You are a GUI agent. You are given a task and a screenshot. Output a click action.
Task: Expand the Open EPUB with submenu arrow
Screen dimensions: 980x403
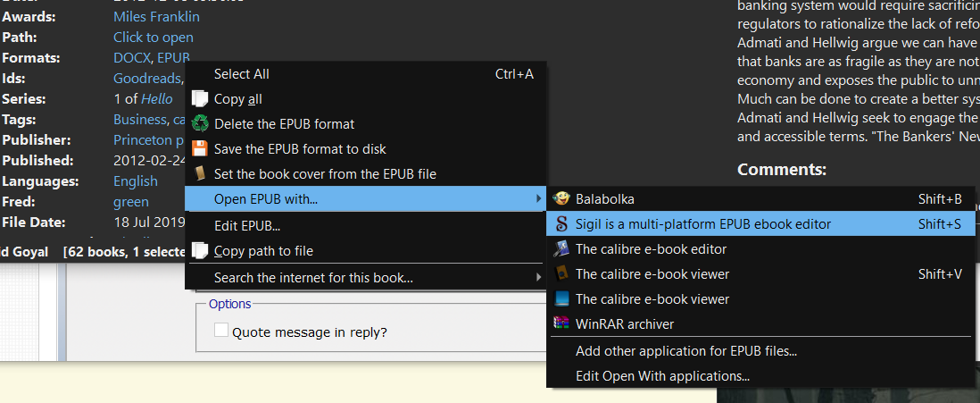coord(537,198)
